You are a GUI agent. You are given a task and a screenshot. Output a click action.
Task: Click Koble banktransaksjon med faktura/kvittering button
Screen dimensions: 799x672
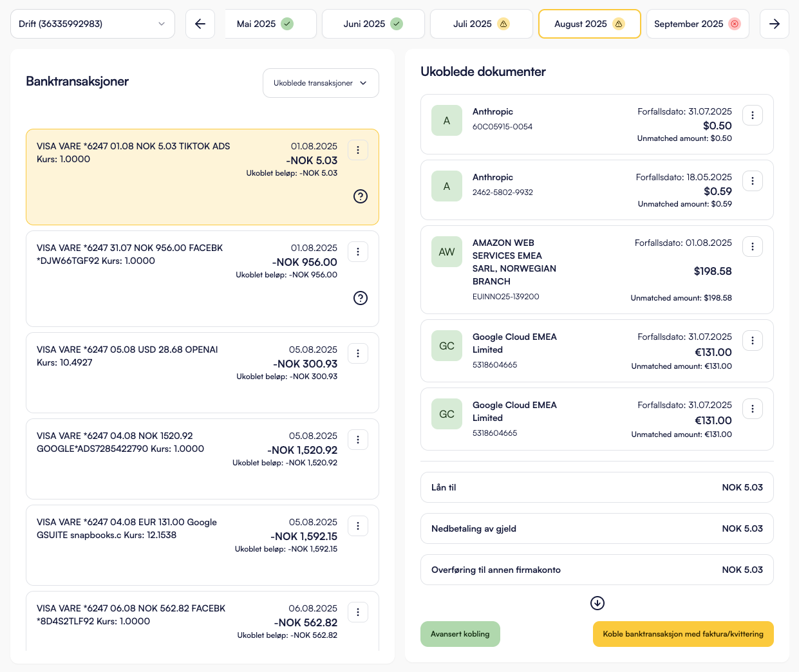(683, 634)
